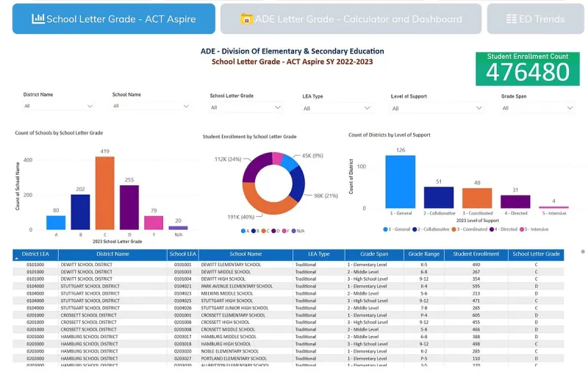This screenshot has width=588, height=377.
Task: Open School Letter Grade - ACT Aspire tab
Action: click(x=114, y=19)
